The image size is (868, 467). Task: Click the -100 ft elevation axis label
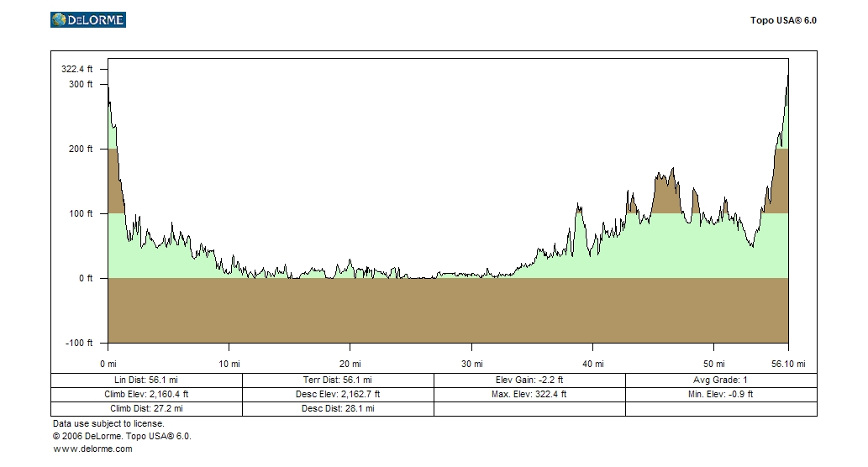pos(77,343)
